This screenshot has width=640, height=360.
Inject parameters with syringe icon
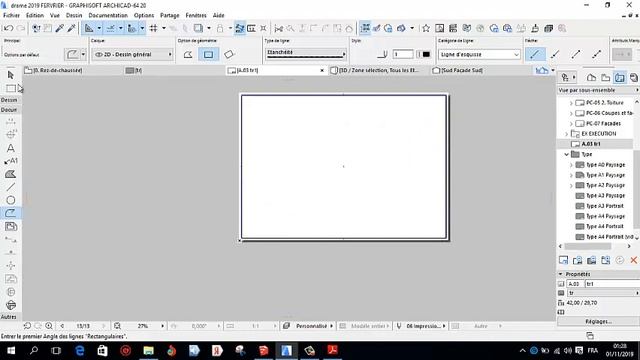click(71, 28)
